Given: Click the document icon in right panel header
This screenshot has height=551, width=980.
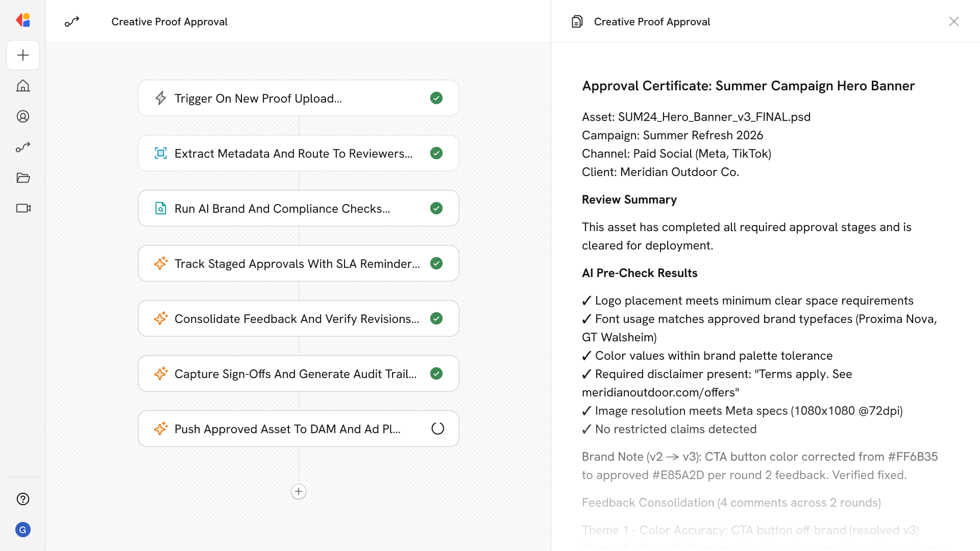Looking at the screenshot, I should pos(577,21).
